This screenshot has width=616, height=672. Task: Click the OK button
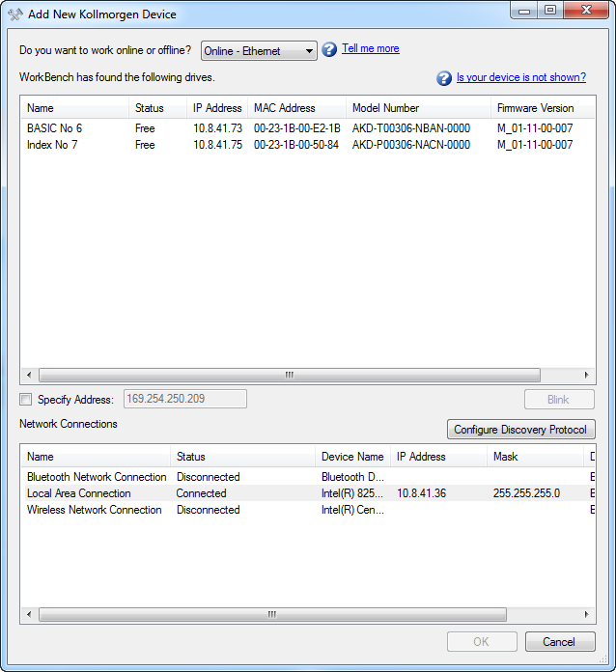pyautogui.click(x=482, y=641)
